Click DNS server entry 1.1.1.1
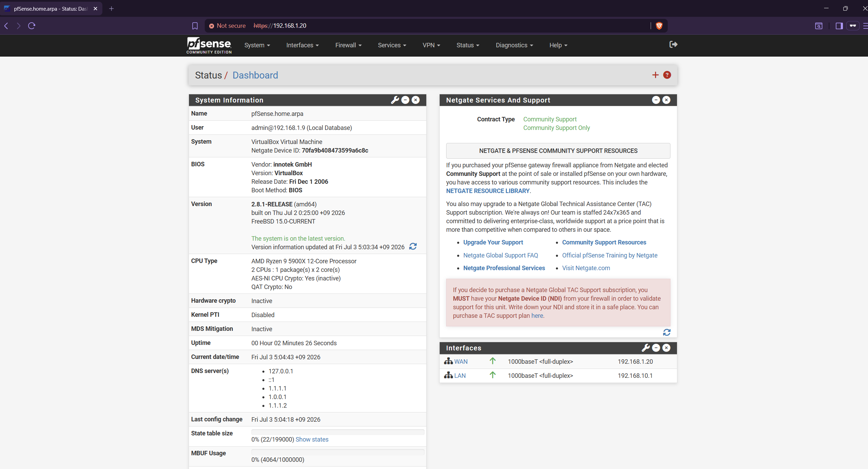 (277, 388)
